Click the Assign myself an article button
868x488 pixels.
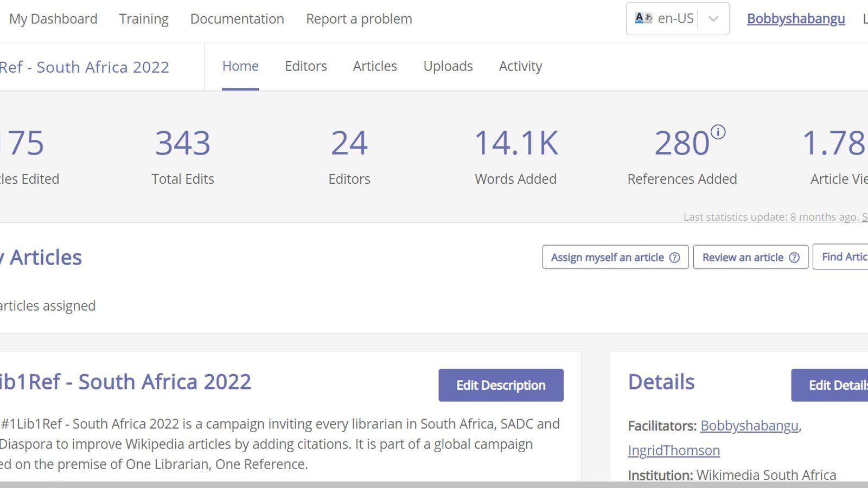click(615, 257)
